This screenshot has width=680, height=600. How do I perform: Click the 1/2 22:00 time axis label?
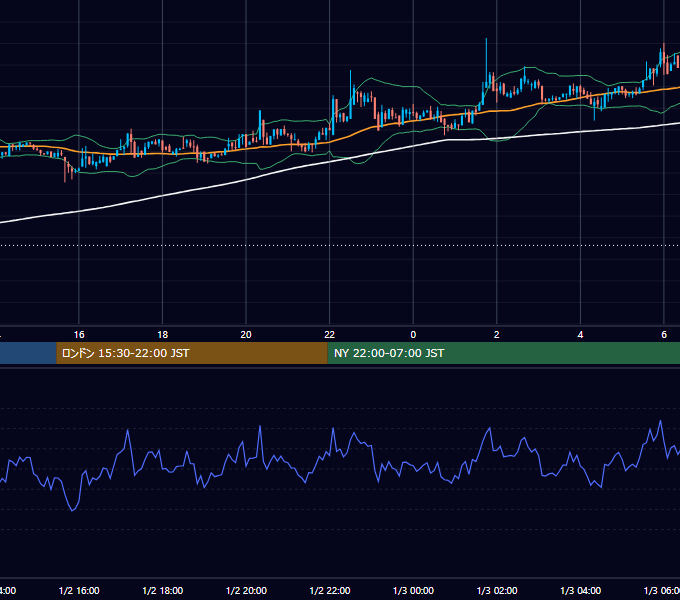coord(330,590)
